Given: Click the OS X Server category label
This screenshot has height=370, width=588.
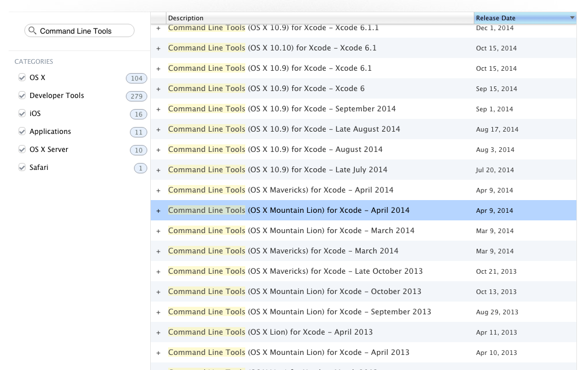Looking at the screenshot, I should click(x=49, y=150).
